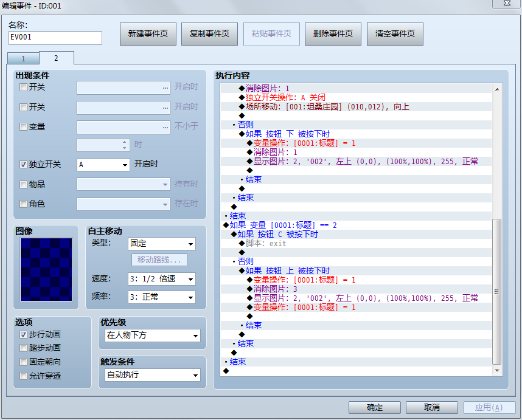
Task: Click the 复制事件页 button
Action: click(x=209, y=33)
